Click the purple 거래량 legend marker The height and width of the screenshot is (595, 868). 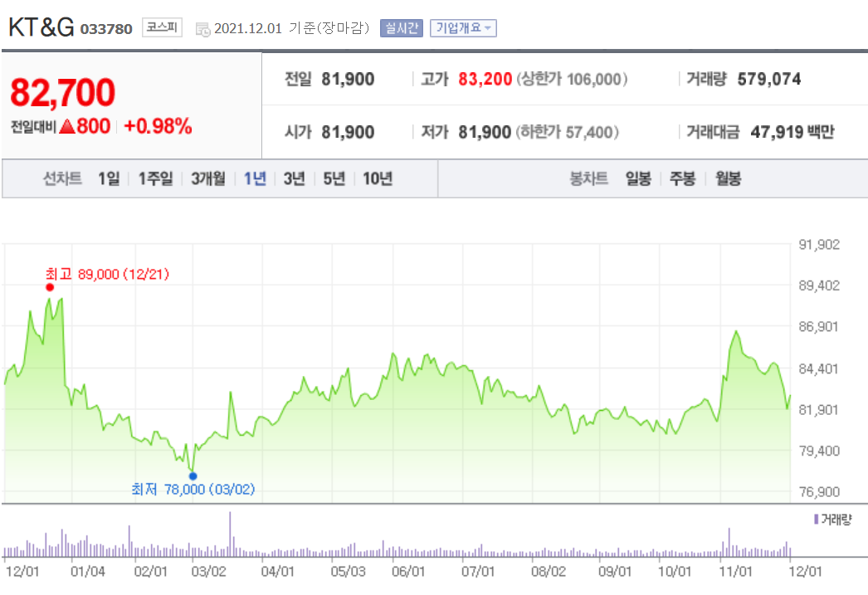tap(816, 519)
